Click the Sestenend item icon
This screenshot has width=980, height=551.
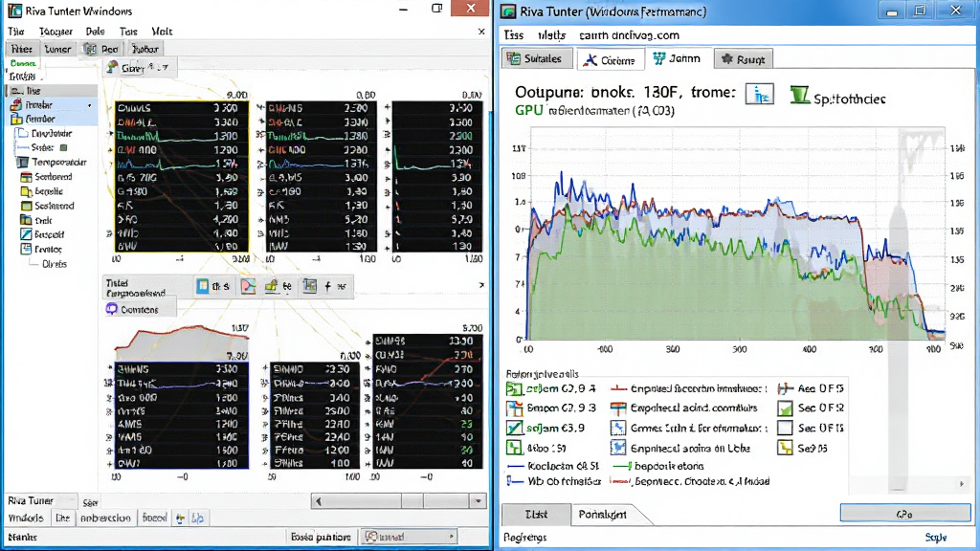(x=26, y=207)
